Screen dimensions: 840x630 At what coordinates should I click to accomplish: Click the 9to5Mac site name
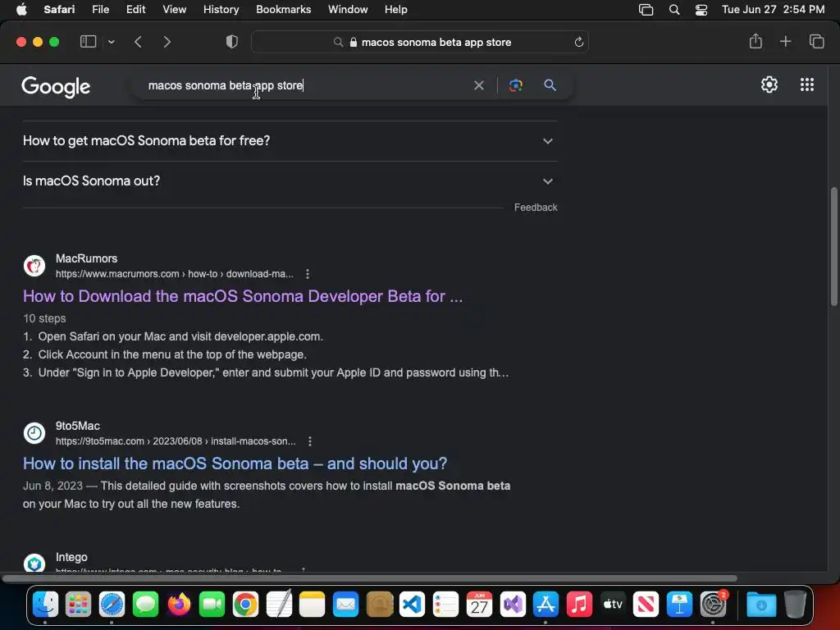coord(78,426)
